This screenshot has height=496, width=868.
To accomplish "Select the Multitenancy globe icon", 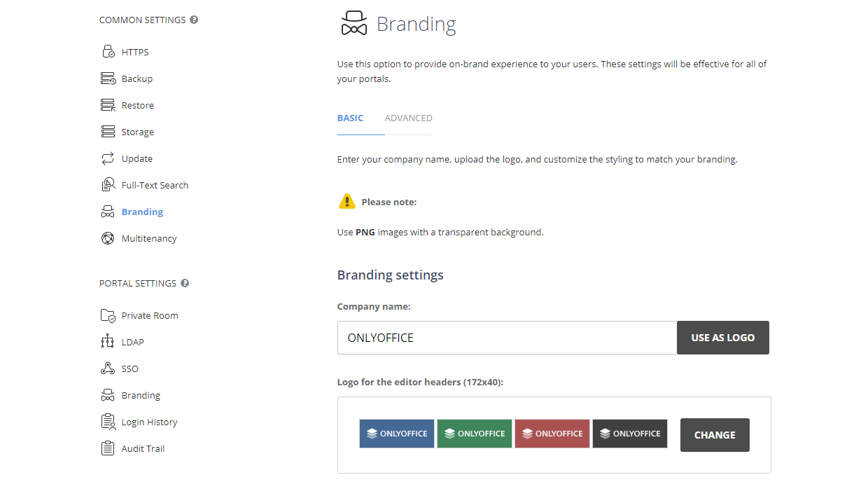I will (x=108, y=237).
